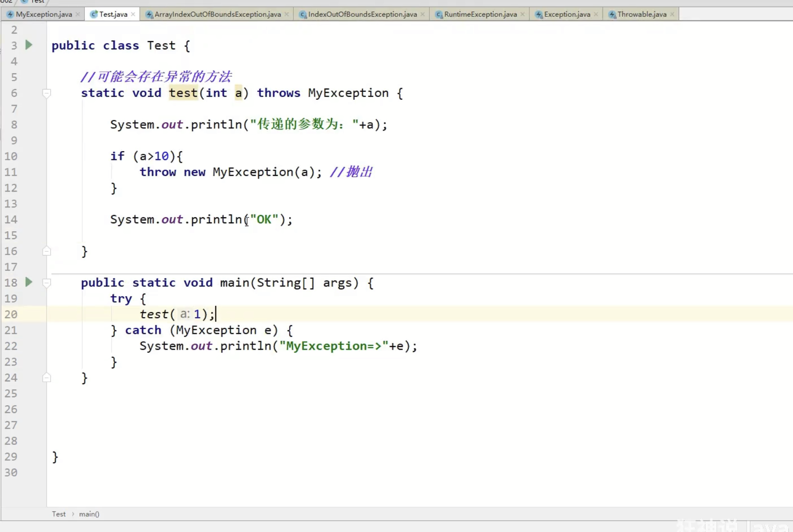Close the Exception.java tab

tap(596, 14)
